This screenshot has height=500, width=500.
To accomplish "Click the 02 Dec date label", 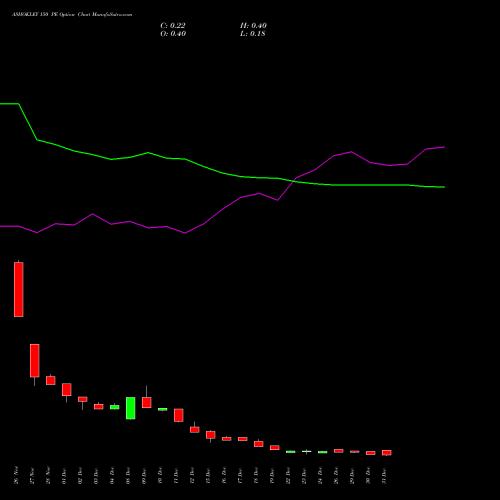I will 80,476.
